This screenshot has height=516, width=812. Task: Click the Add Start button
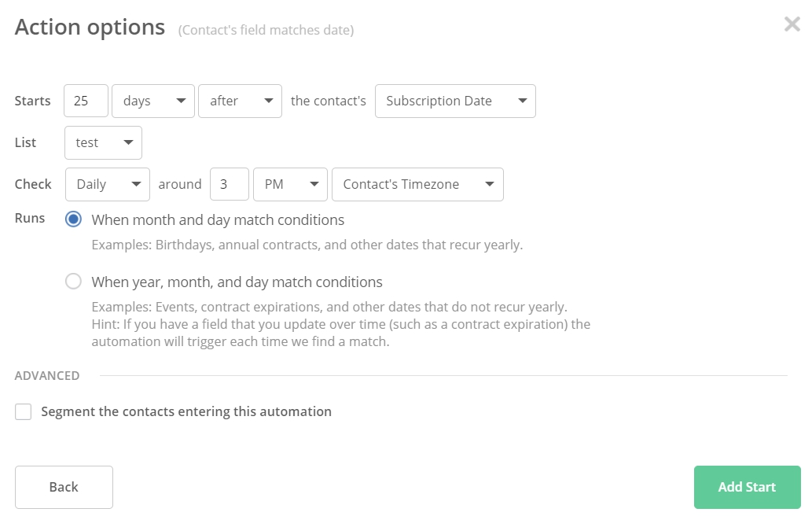point(748,487)
